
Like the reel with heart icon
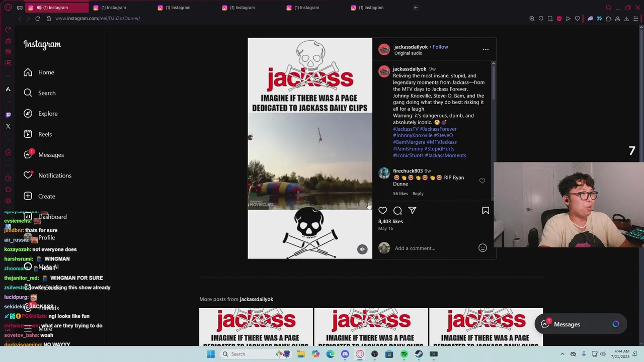[383, 211]
